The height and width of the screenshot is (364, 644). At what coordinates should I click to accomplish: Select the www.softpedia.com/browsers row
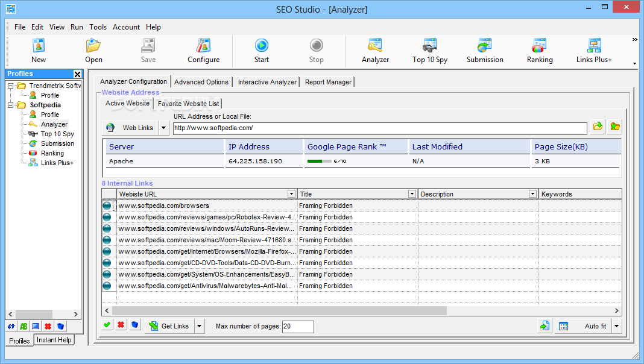coord(361,206)
